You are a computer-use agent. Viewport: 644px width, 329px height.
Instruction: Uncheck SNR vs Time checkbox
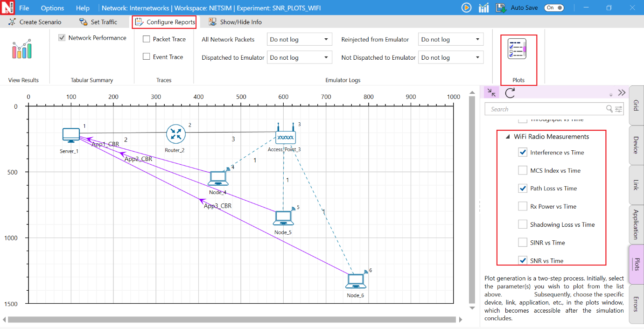click(523, 260)
